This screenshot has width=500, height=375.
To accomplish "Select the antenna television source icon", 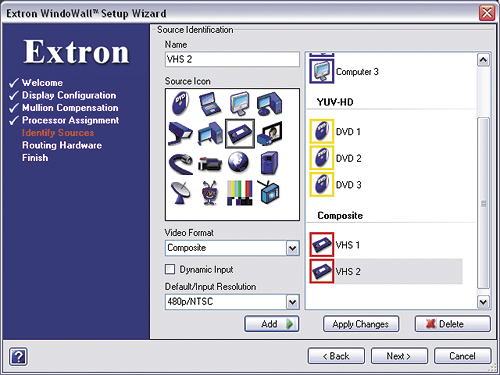I will point(269,192).
